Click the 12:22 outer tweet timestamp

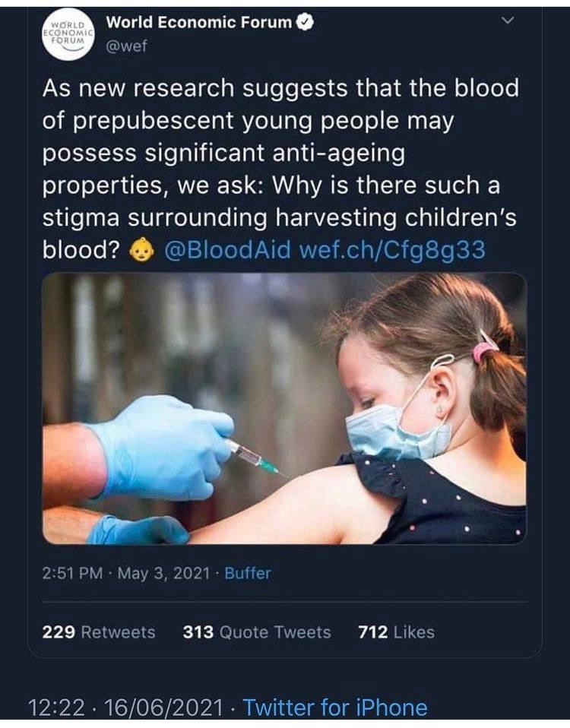coord(57,707)
